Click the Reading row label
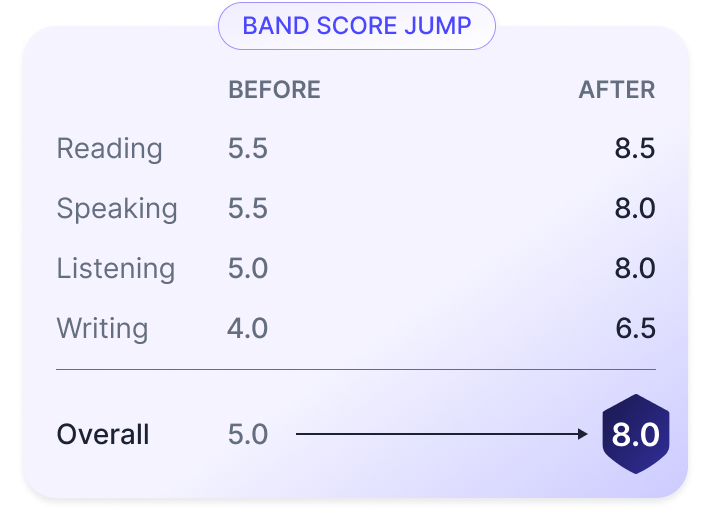The height and width of the screenshot is (508, 712). 109,149
